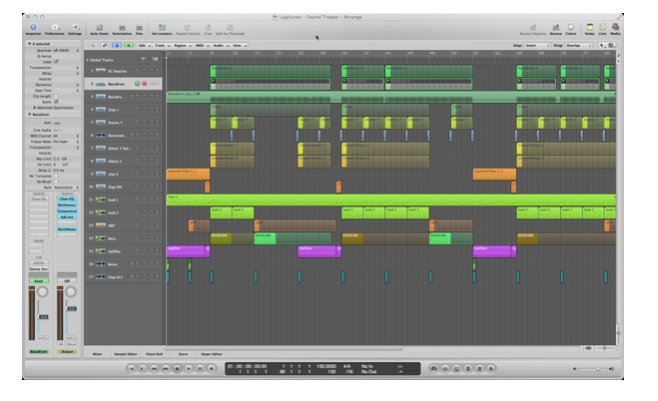Enable Auto Zoom in the toolbar

click(99, 28)
